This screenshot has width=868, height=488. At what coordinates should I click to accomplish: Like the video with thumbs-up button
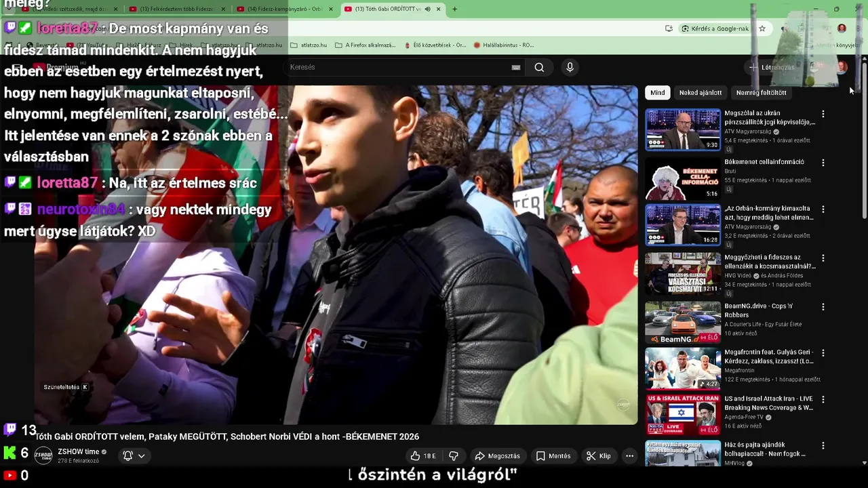424,456
